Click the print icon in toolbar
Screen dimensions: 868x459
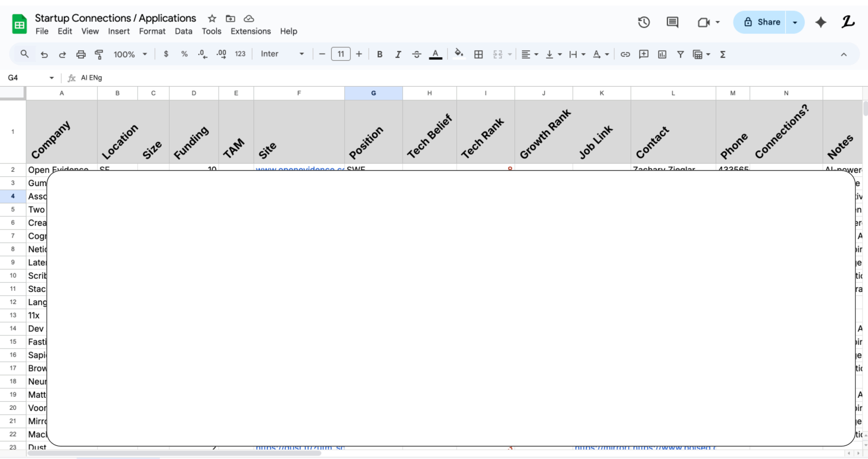[81, 54]
